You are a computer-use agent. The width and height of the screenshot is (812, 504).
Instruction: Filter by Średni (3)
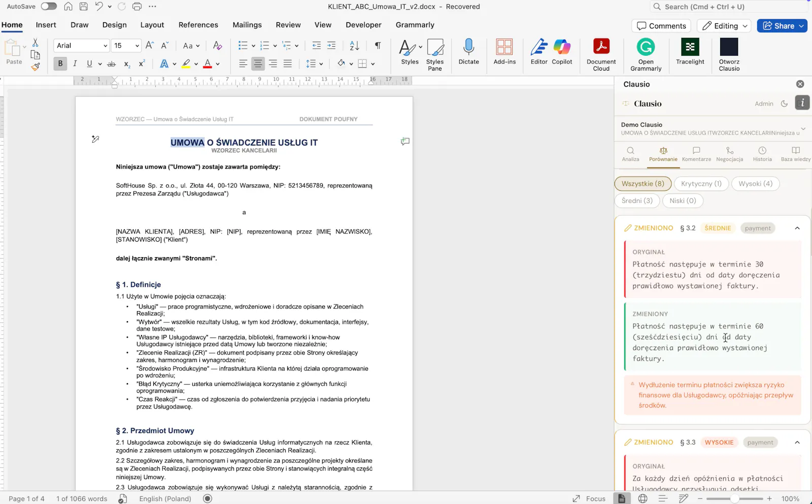637,200
